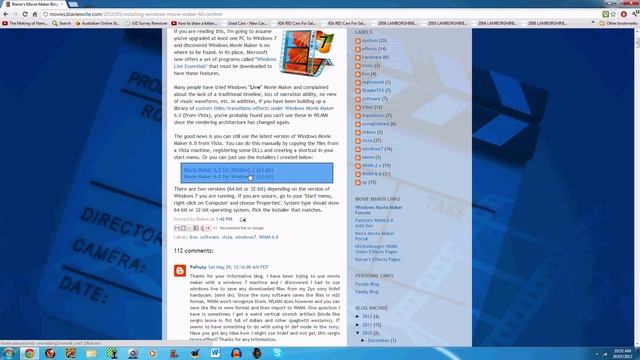Select the Blaine's Movie Maker Blog tab

34,4
